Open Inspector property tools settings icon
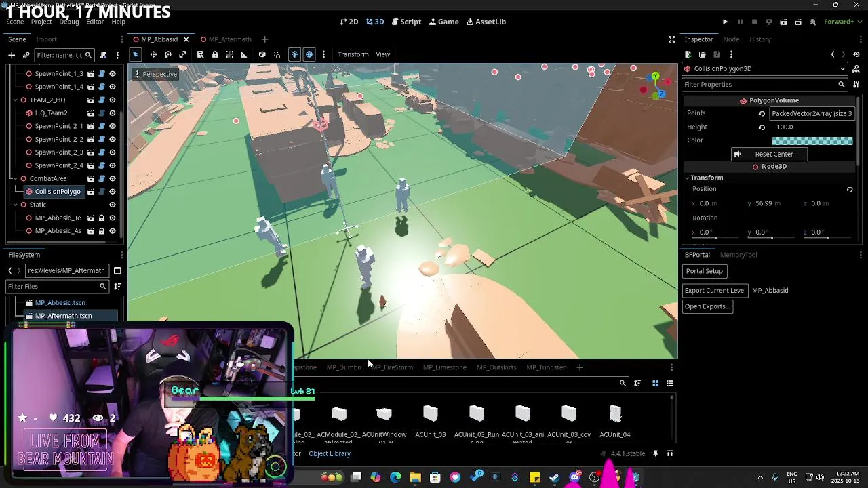The image size is (868, 488). (x=856, y=85)
